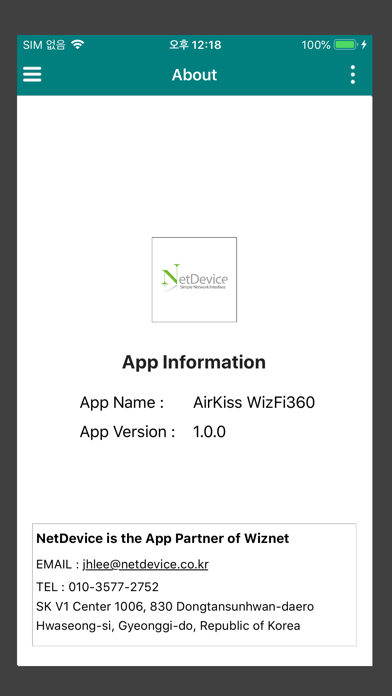Open the jhlee@netdevice.co.kr email link
The width and height of the screenshot is (392, 696).
coord(145,565)
